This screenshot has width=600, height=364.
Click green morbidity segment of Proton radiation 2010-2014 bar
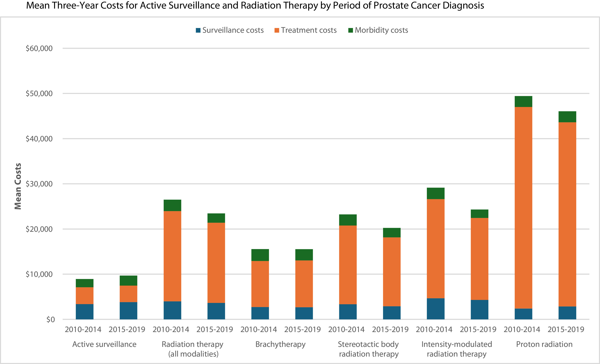[523, 101]
